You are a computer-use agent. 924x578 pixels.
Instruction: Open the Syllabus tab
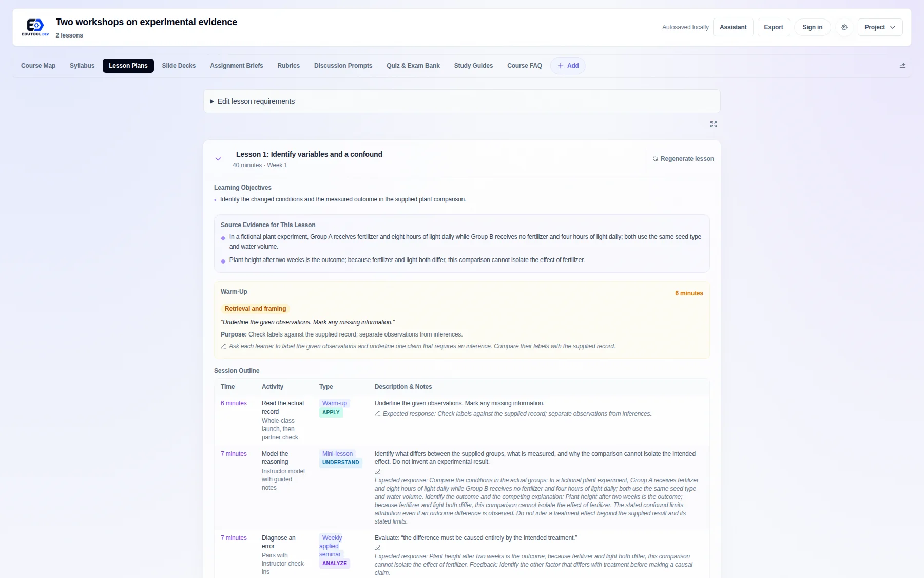82,66
